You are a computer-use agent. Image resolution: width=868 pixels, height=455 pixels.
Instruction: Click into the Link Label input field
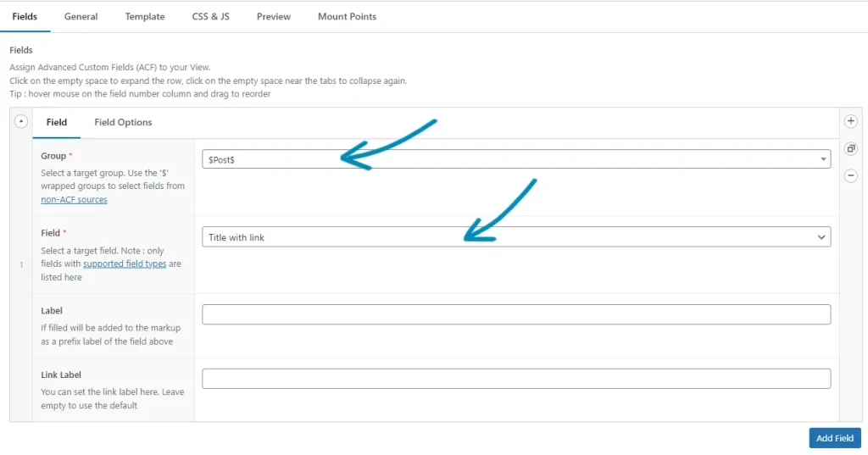click(x=515, y=379)
